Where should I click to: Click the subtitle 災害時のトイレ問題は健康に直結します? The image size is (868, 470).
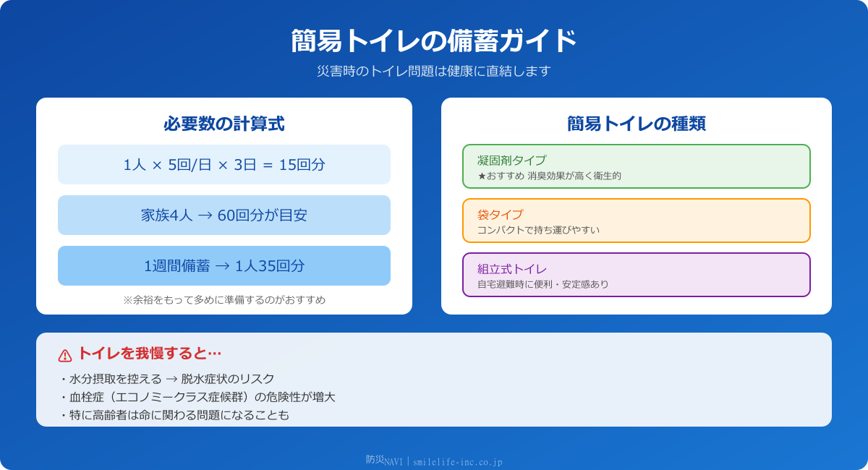point(434,71)
